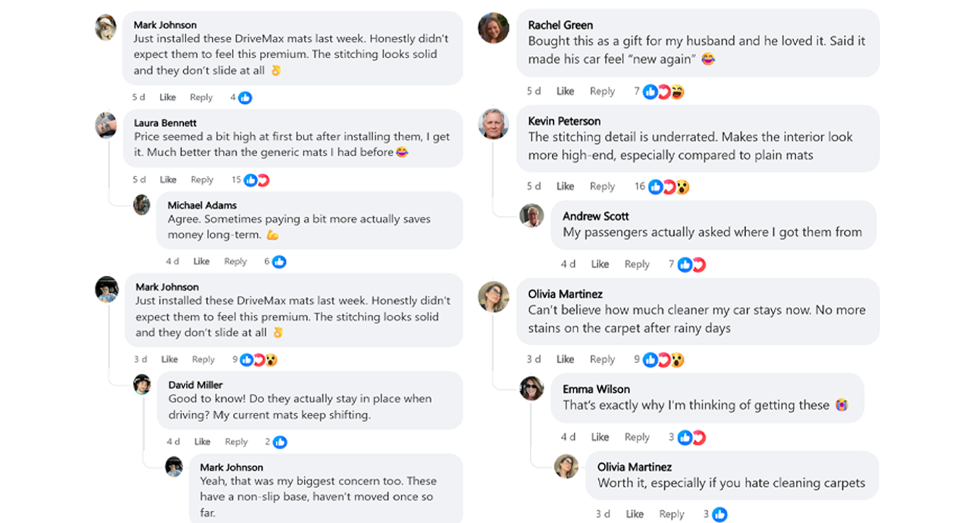Reply to Emma Wilson's comment
This screenshot has width=980, height=523.
coord(636,437)
